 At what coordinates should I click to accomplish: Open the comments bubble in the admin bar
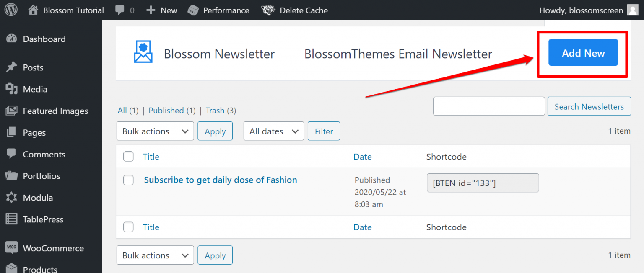click(x=121, y=10)
